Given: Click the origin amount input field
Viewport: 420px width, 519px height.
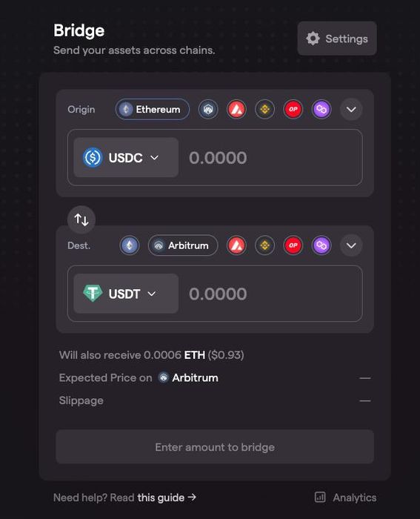Looking at the screenshot, I should pos(270,157).
